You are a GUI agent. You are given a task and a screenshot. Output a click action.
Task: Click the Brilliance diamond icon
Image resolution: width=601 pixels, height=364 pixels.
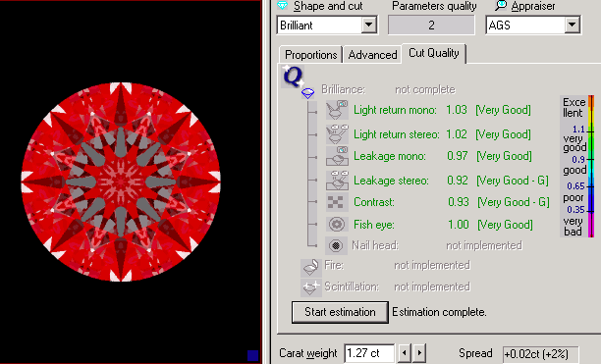(x=307, y=93)
